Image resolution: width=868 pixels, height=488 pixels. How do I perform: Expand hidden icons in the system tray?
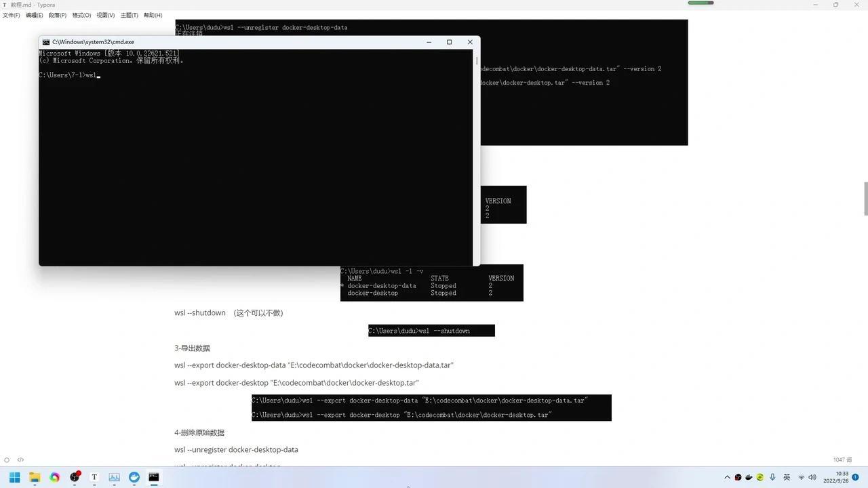pos(727,477)
